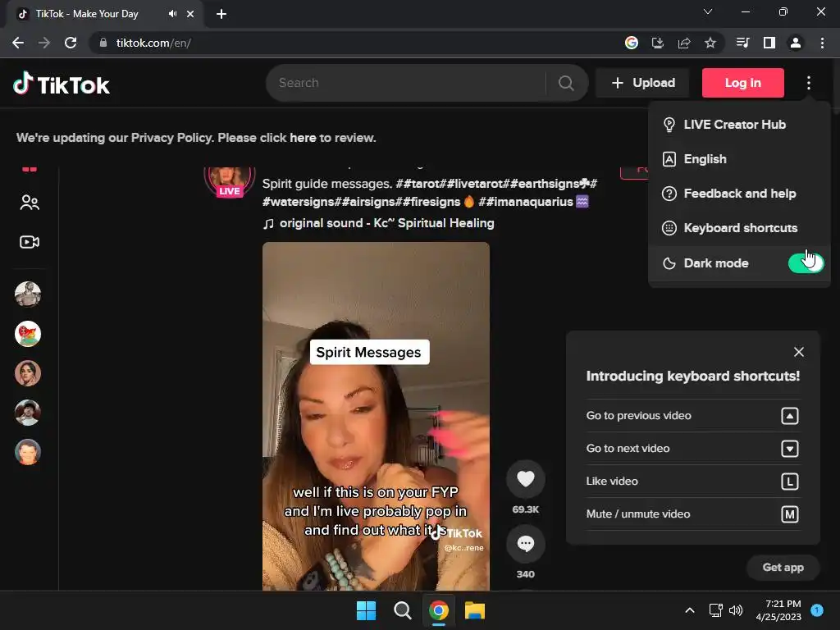Open File Explorer from taskbar
Image resolution: width=840 pixels, height=630 pixels.
pyautogui.click(x=475, y=610)
